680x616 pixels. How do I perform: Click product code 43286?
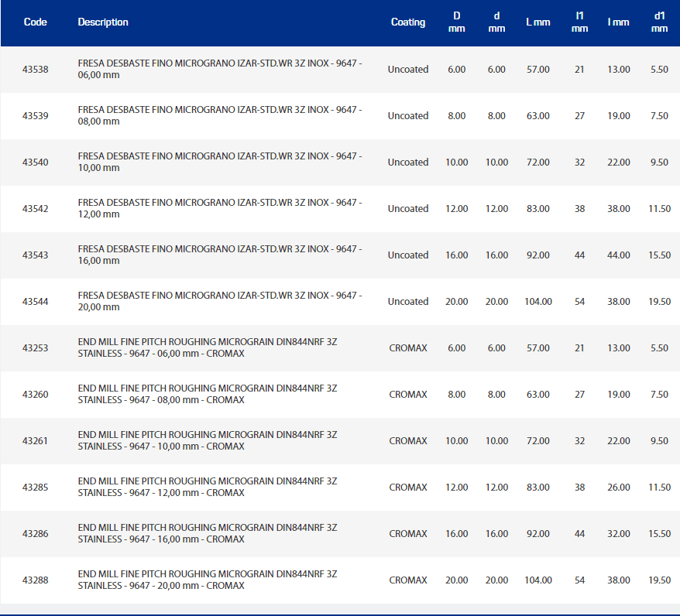pyautogui.click(x=35, y=534)
